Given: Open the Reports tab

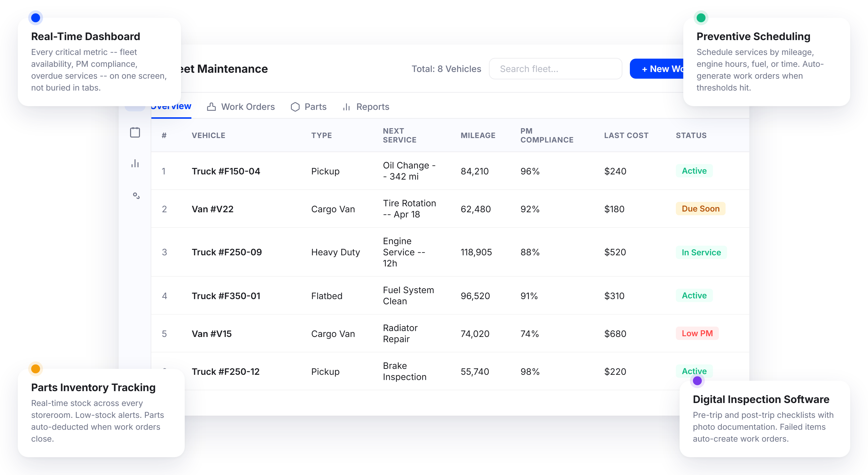Looking at the screenshot, I should 365,107.
